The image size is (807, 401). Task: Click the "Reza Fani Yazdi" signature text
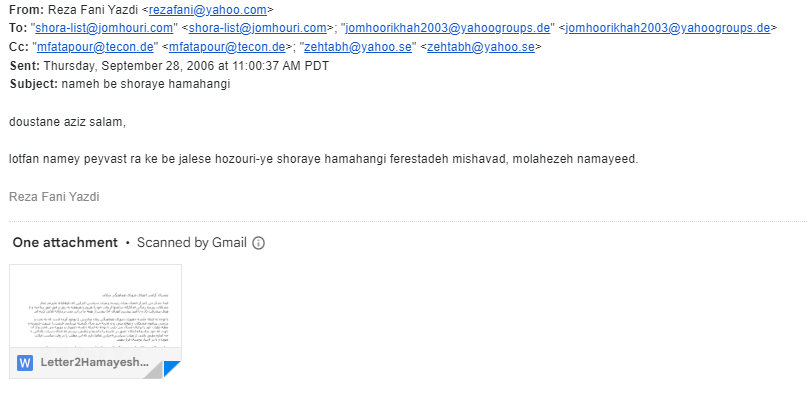tap(54, 196)
